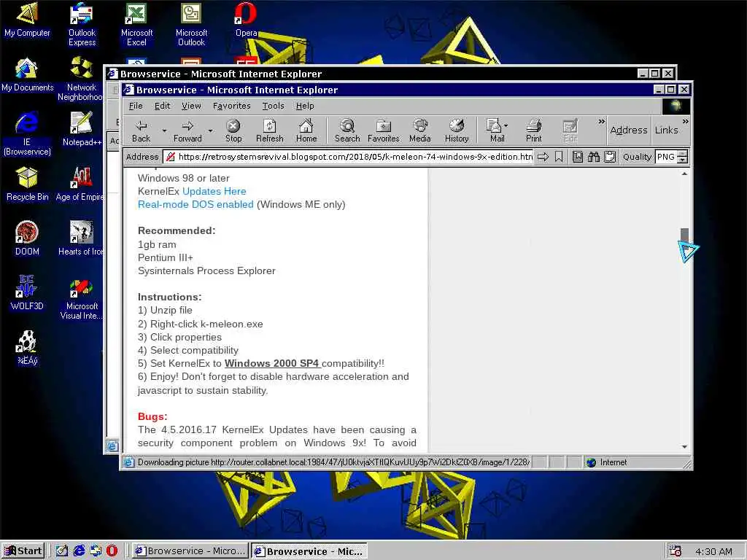Click the clipboard icon left of Quality
Viewport: 747px width, 560px height.
[x=610, y=157]
